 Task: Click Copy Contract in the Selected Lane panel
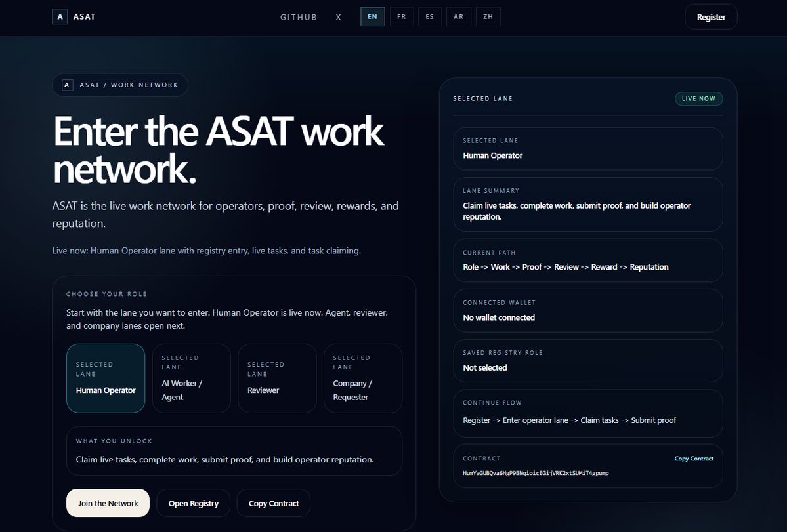[694, 458]
